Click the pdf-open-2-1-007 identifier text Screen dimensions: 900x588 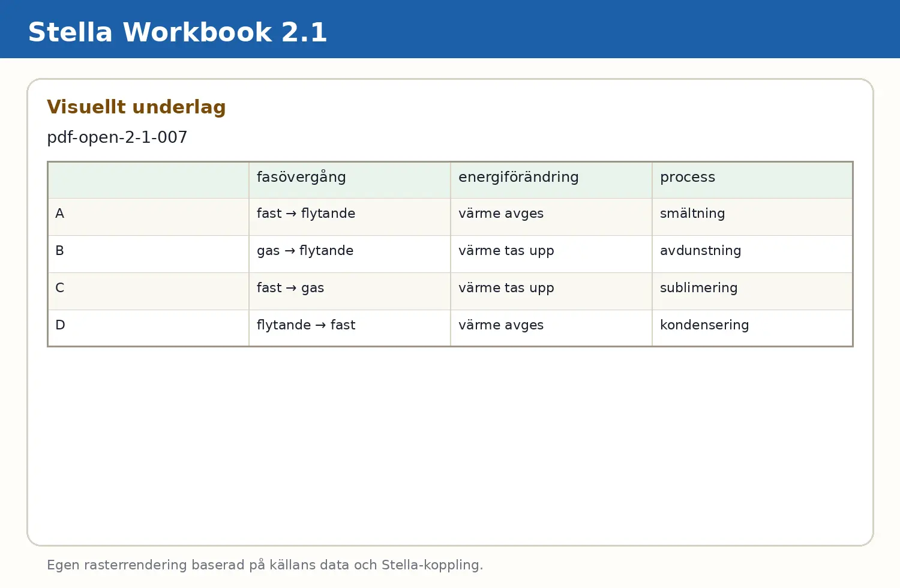point(117,137)
